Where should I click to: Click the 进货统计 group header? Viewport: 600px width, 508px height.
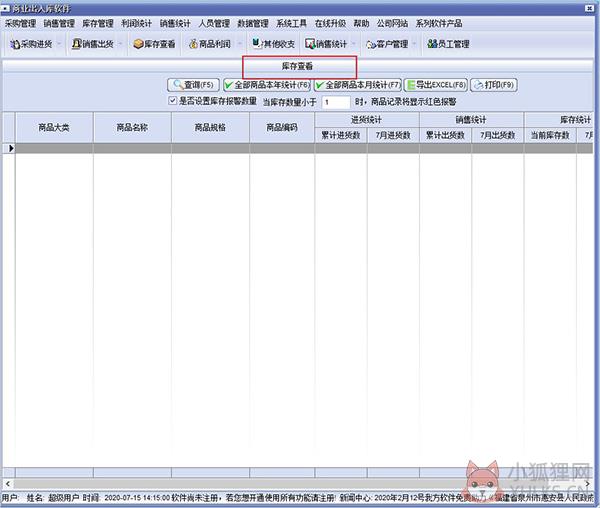(367, 120)
